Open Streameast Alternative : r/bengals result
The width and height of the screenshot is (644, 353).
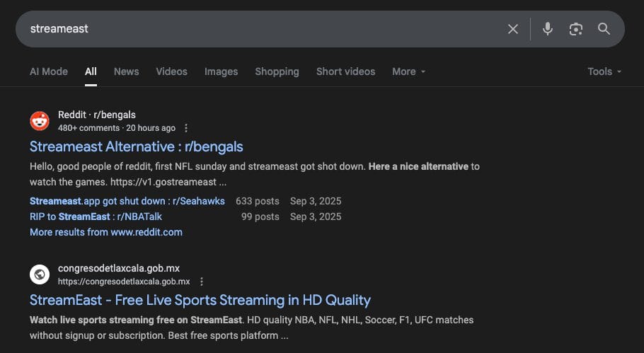click(x=137, y=146)
